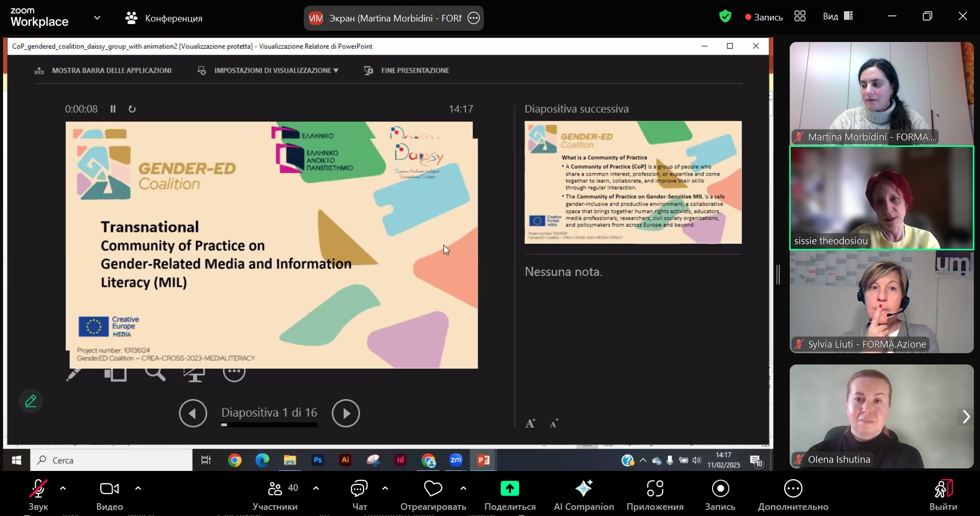Screen dimensions: 980x516
Task: Open the Zoom Workplace dropdown chevron
Action: click(x=97, y=18)
